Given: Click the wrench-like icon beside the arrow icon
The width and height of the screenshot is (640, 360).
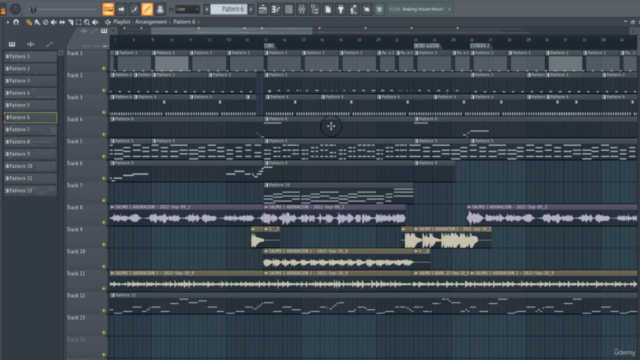Looking at the screenshot, I should pos(134,9).
